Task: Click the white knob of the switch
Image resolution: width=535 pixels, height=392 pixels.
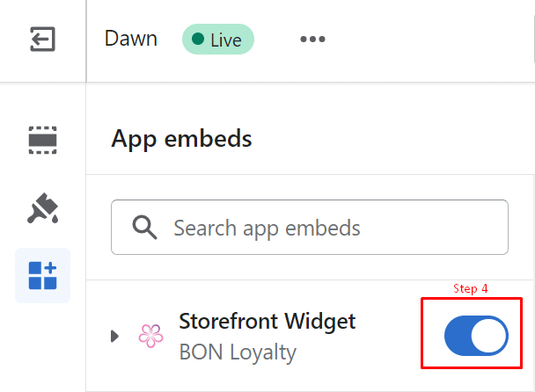Action: click(489, 335)
